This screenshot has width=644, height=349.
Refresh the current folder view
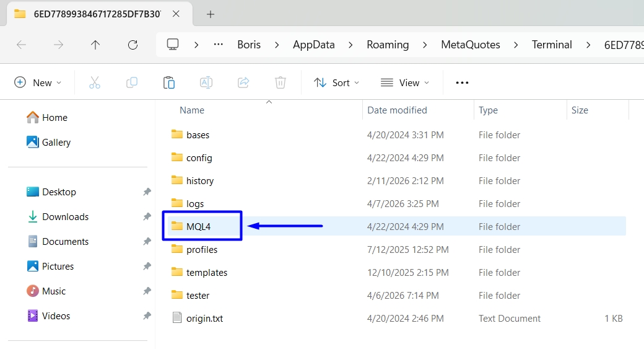click(x=133, y=45)
